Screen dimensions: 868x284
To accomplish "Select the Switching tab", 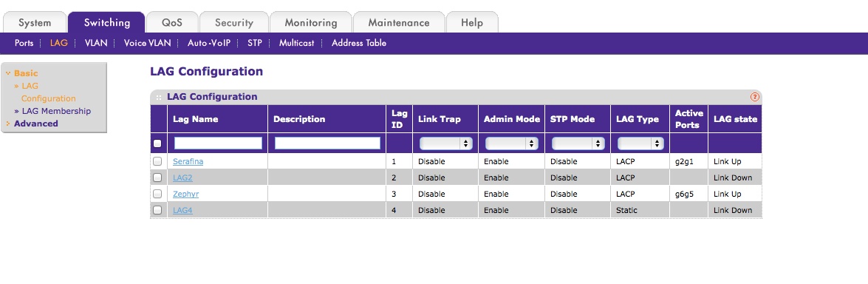I will point(107,23).
